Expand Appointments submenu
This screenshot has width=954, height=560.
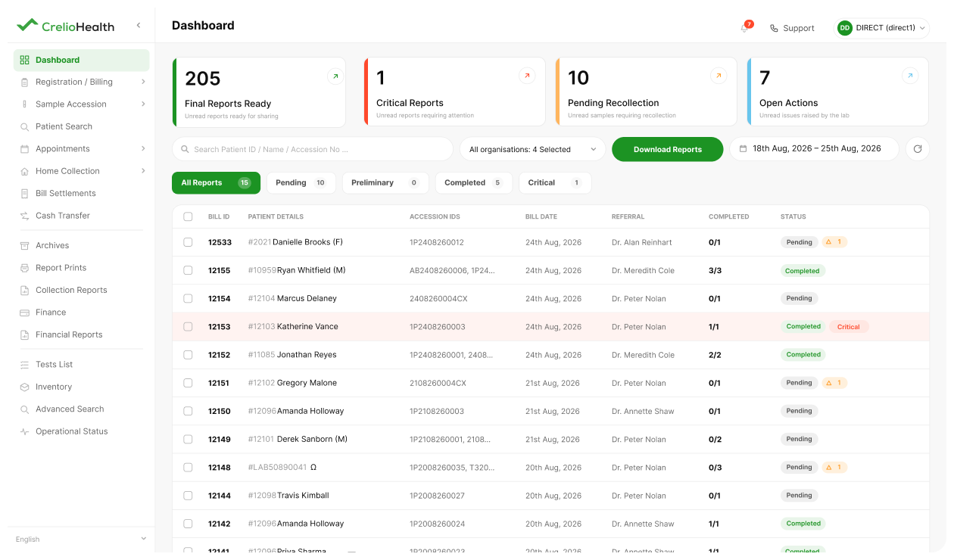click(x=143, y=149)
